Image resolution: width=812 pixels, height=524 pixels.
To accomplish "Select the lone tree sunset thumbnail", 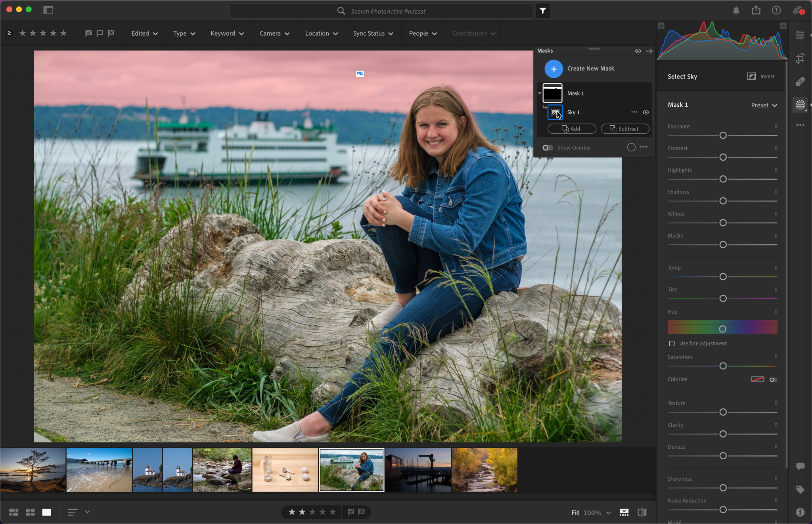I will (33, 470).
